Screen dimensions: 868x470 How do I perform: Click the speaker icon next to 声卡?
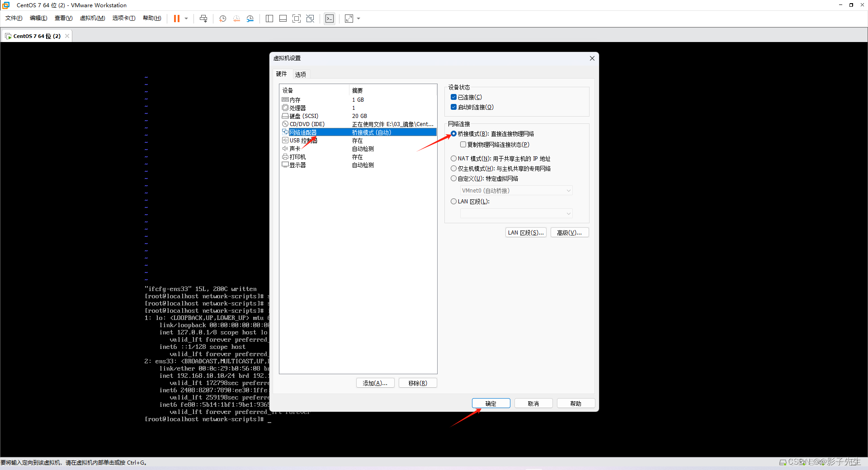(x=285, y=148)
